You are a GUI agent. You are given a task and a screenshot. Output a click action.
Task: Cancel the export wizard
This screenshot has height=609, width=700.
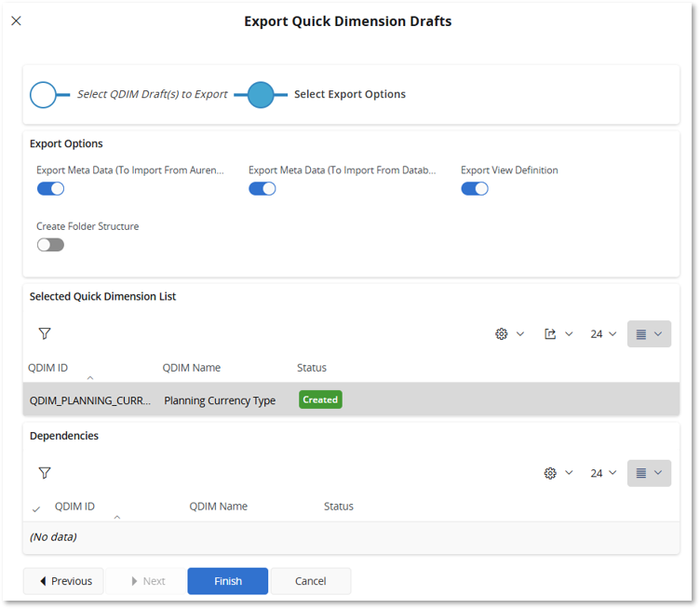(x=311, y=581)
